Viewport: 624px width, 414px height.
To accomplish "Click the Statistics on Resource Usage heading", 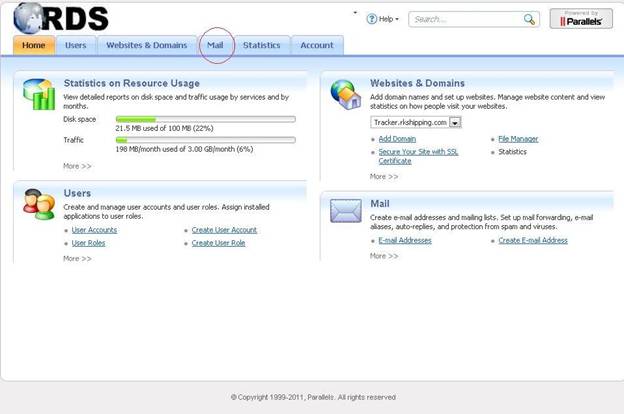I will [132, 83].
